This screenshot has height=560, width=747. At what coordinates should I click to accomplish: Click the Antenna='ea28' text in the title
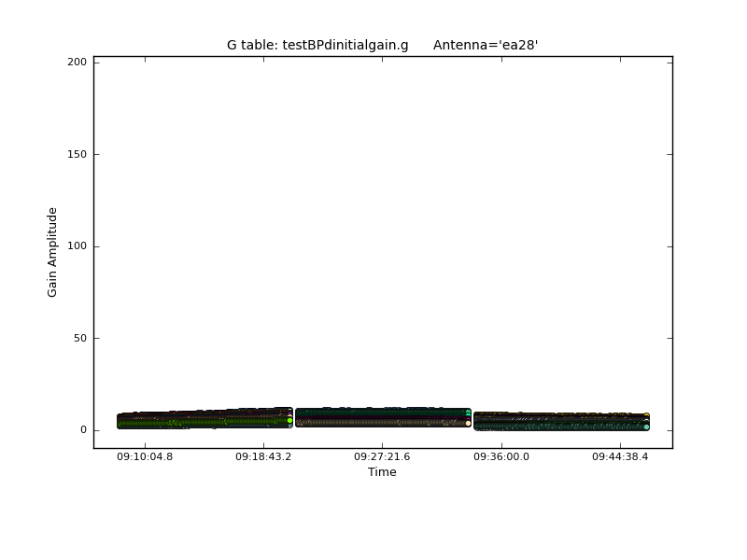tap(486, 45)
